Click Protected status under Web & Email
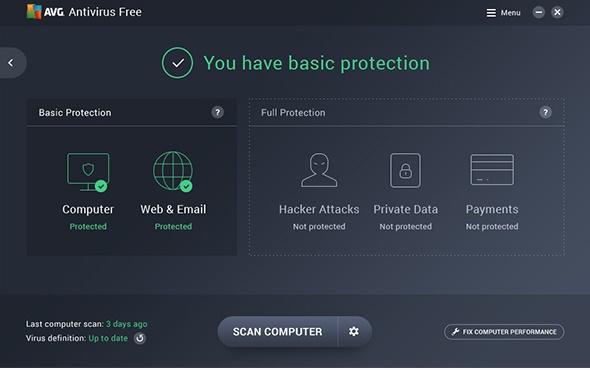Screen dimensions: 590x370 coord(173,227)
